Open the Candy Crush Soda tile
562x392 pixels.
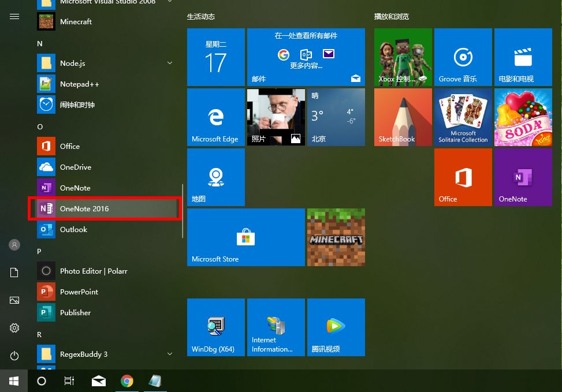coord(523,117)
